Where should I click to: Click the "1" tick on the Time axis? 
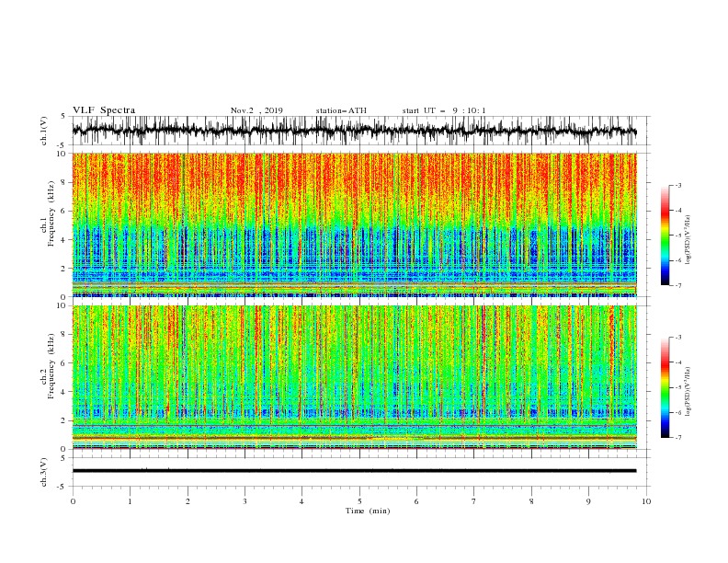pos(130,501)
